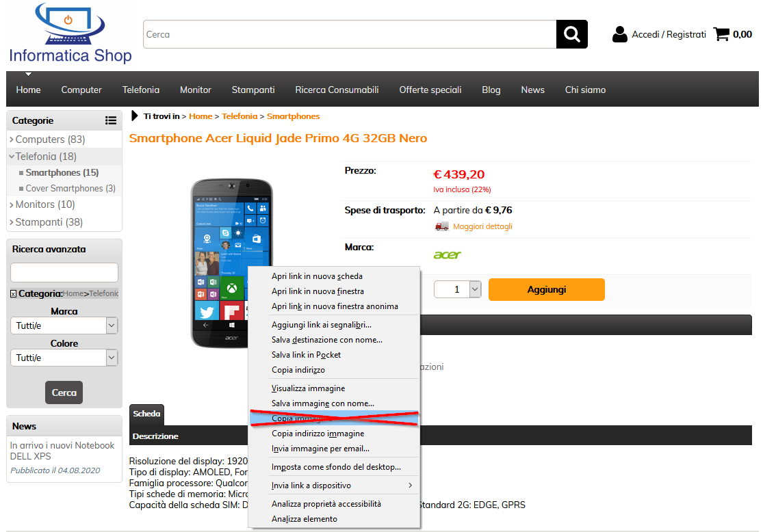This screenshot has height=532, width=763.
Task: Click Maggiori dettagli link
Action: tap(482, 226)
